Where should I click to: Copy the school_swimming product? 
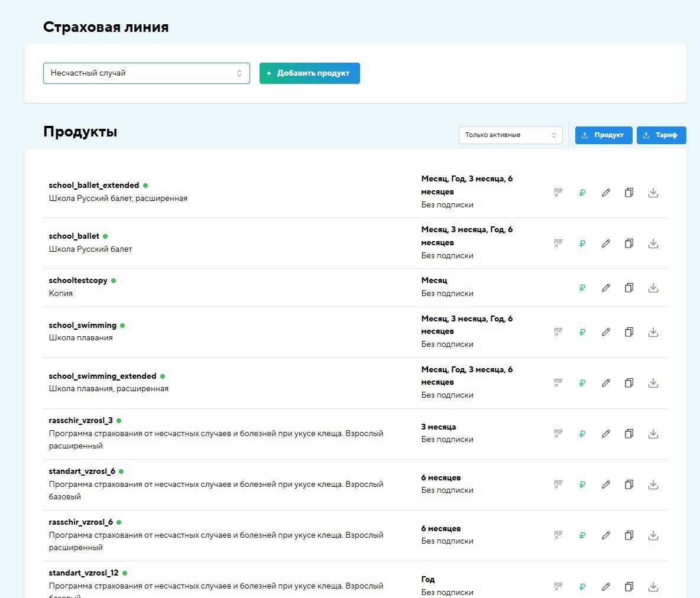[x=629, y=332]
